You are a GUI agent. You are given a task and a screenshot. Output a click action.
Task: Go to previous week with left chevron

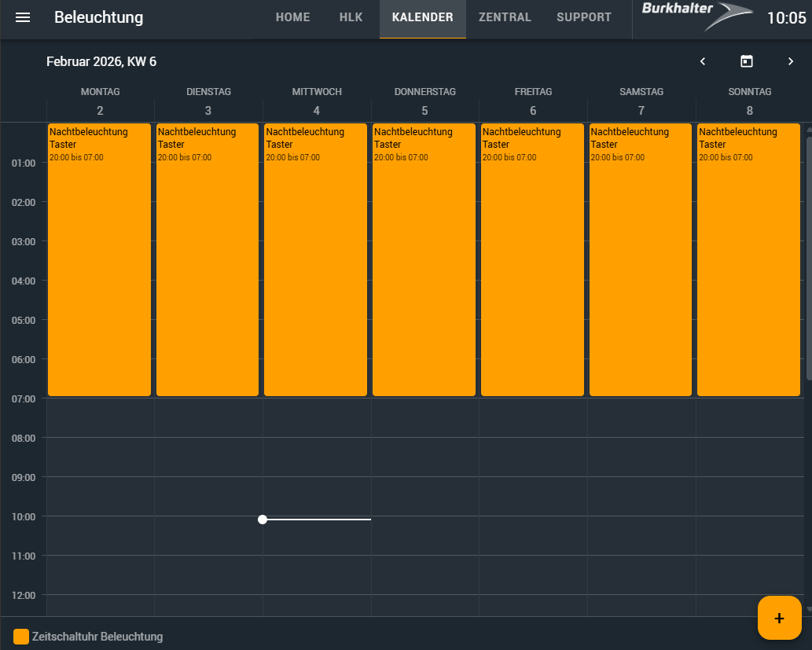(703, 61)
